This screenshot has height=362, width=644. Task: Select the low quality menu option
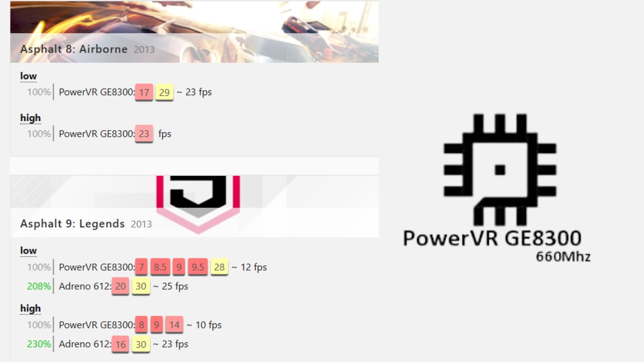28,76
